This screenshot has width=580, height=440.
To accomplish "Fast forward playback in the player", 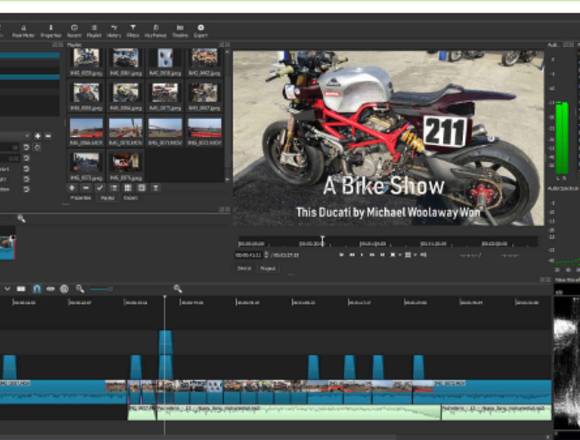I will pyautogui.click(x=372, y=254).
